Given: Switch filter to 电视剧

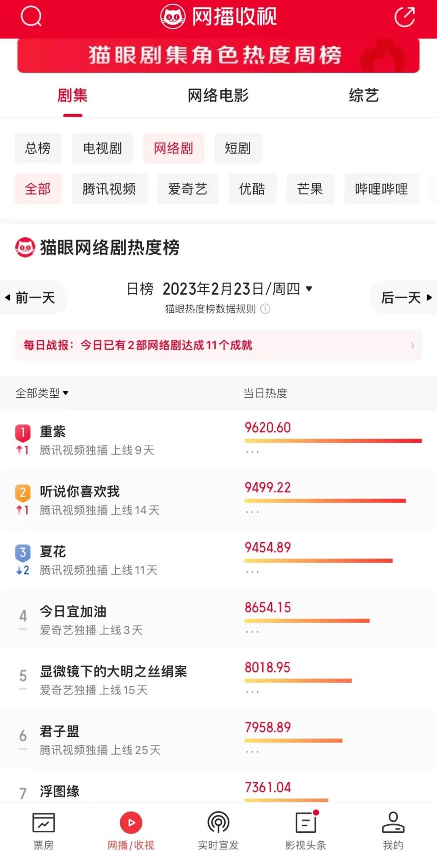Looking at the screenshot, I should 102,149.
